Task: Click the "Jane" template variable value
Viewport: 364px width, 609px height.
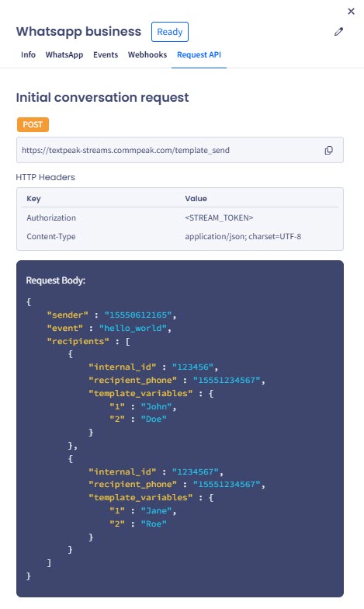Action: (157, 511)
